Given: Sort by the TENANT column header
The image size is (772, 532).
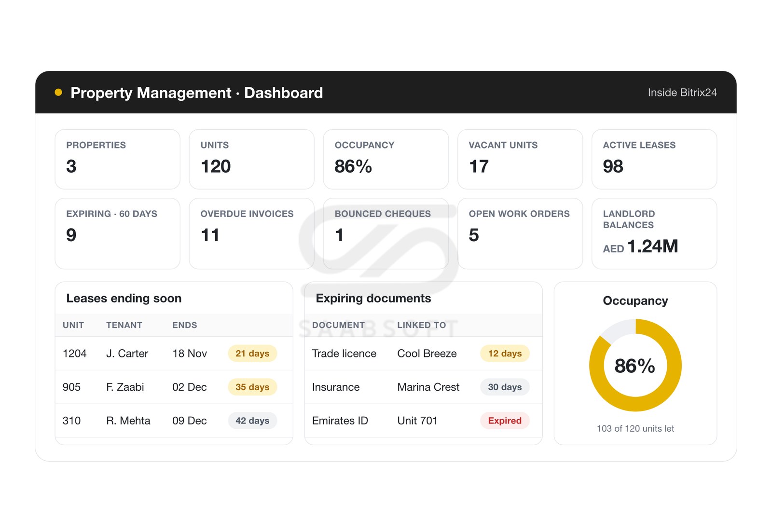Looking at the screenshot, I should (124, 325).
